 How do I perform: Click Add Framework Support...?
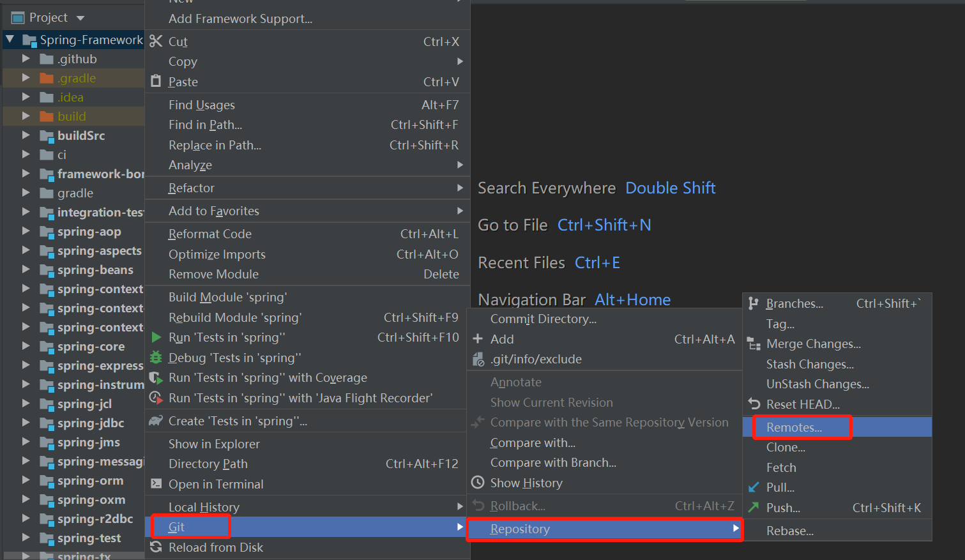coord(307,19)
